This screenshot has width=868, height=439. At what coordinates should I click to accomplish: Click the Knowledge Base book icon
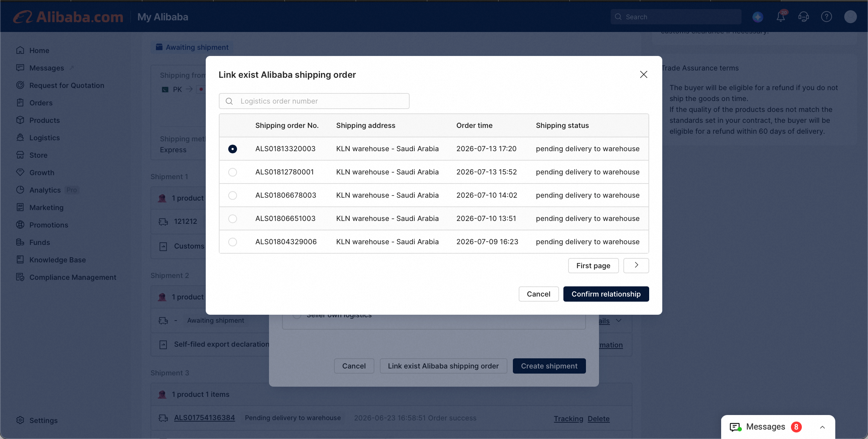[x=20, y=259]
